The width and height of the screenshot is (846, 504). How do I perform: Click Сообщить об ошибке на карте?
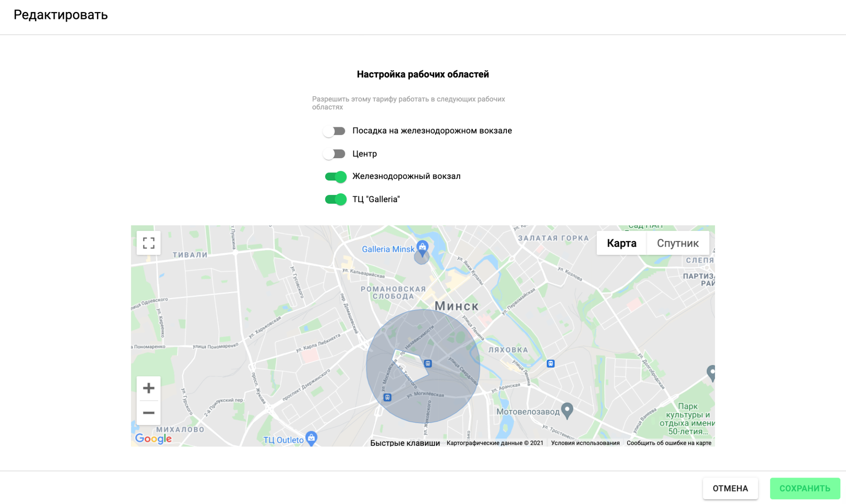point(668,443)
